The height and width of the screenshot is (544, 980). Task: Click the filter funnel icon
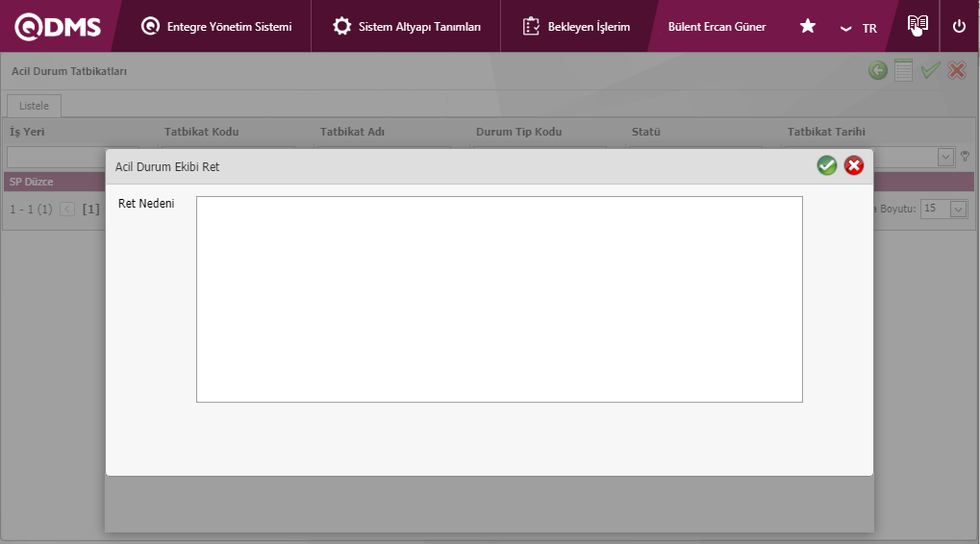tap(965, 157)
